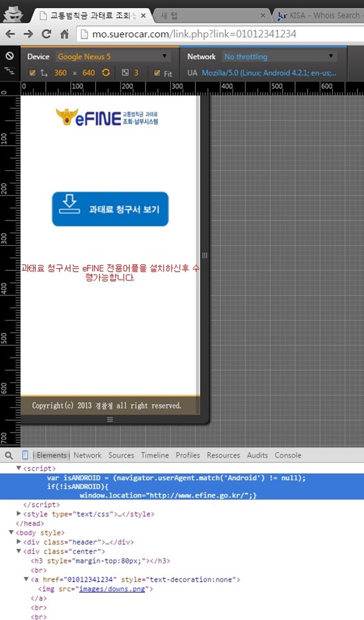Close the 새 탭 tab
Screen dimensions: 364x620
(263, 16)
